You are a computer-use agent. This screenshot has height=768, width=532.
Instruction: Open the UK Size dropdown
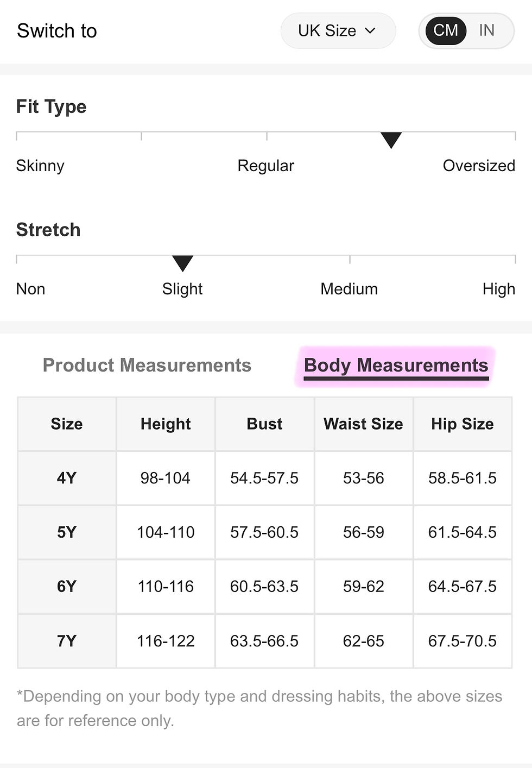point(338,31)
